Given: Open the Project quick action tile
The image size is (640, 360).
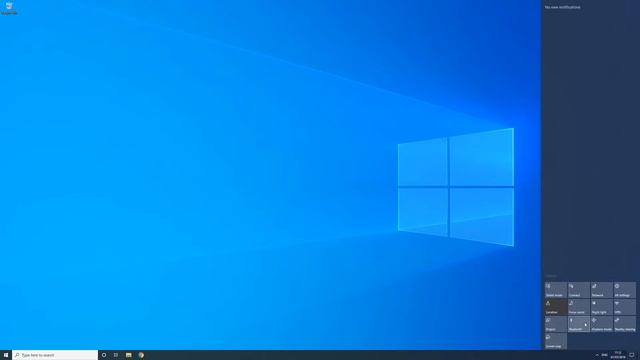Looking at the screenshot, I should point(556,324).
